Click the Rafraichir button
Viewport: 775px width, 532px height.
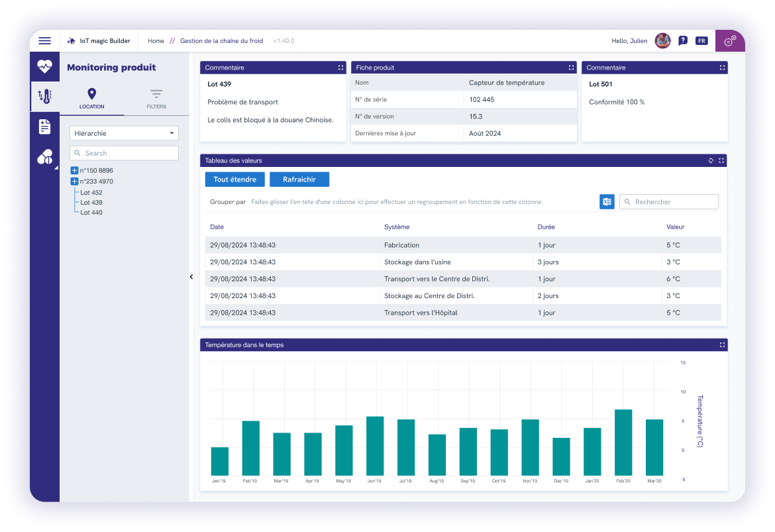(299, 179)
